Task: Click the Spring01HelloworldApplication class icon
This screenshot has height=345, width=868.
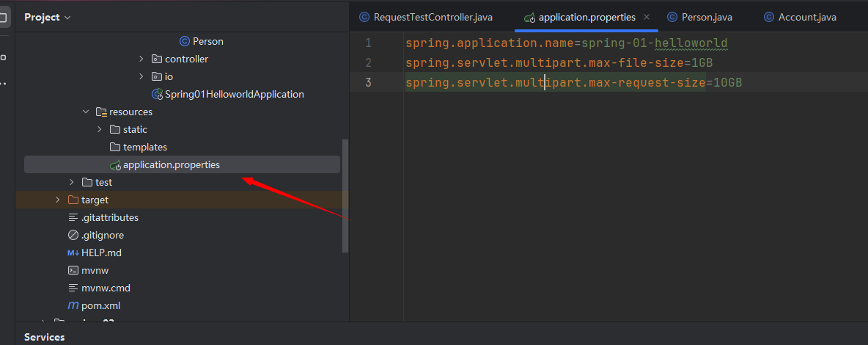Action: [157, 94]
